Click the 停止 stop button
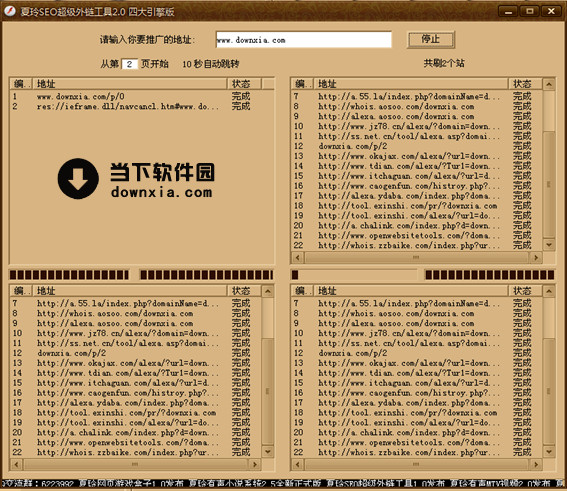The image size is (567, 491). pos(431,39)
